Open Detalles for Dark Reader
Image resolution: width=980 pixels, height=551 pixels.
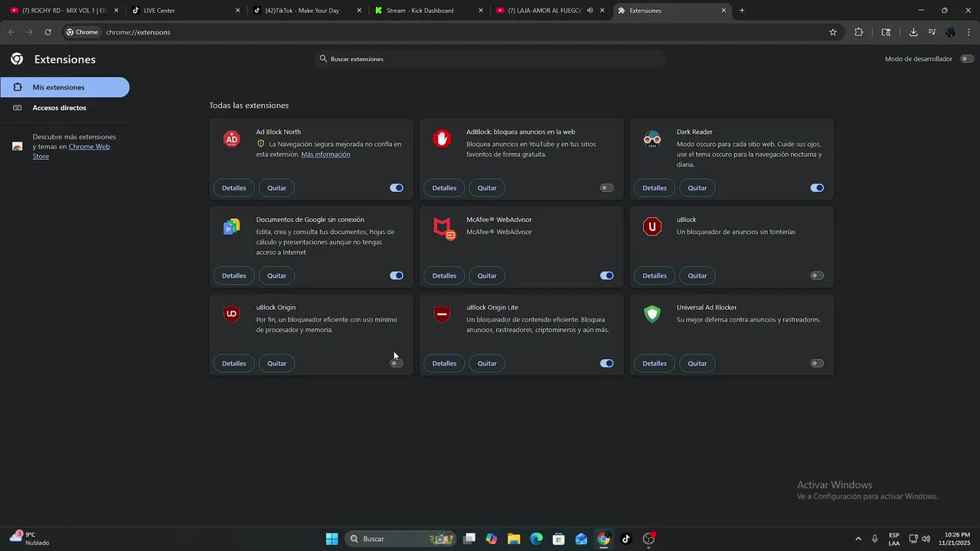click(655, 187)
